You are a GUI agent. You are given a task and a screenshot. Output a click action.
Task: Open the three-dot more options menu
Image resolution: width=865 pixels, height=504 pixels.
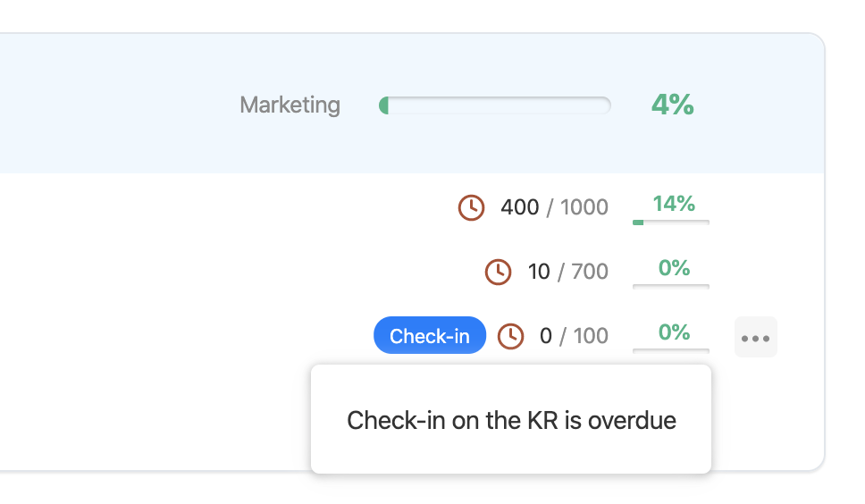click(755, 338)
